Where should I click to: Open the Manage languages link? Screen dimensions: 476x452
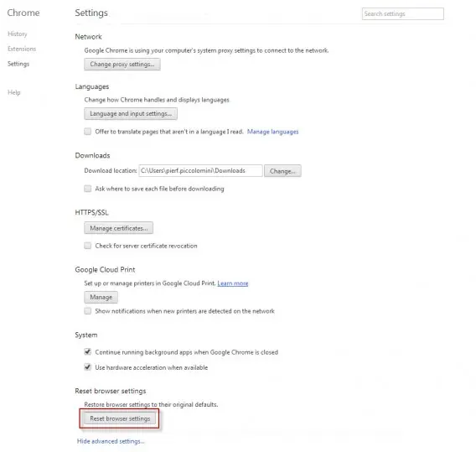click(272, 132)
